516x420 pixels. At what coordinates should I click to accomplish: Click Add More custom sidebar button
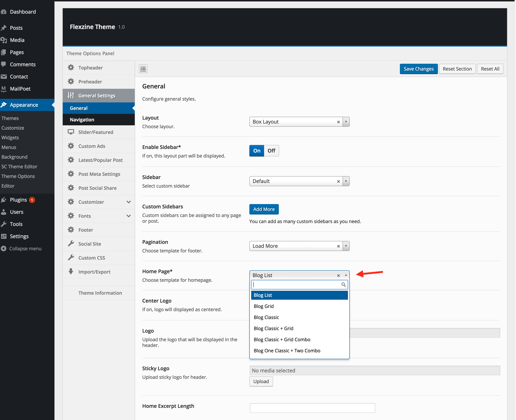264,209
